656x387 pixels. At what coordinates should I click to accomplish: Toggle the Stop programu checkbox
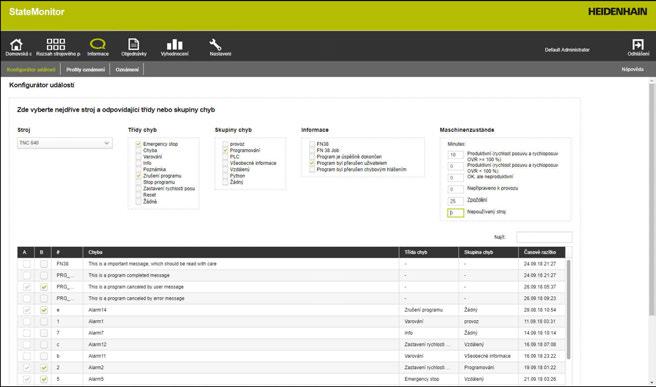(x=138, y=182)
